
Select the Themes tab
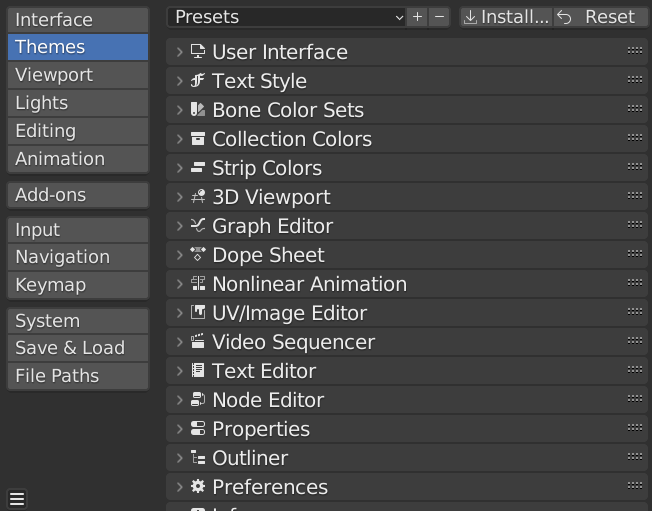tap(78, 47)
